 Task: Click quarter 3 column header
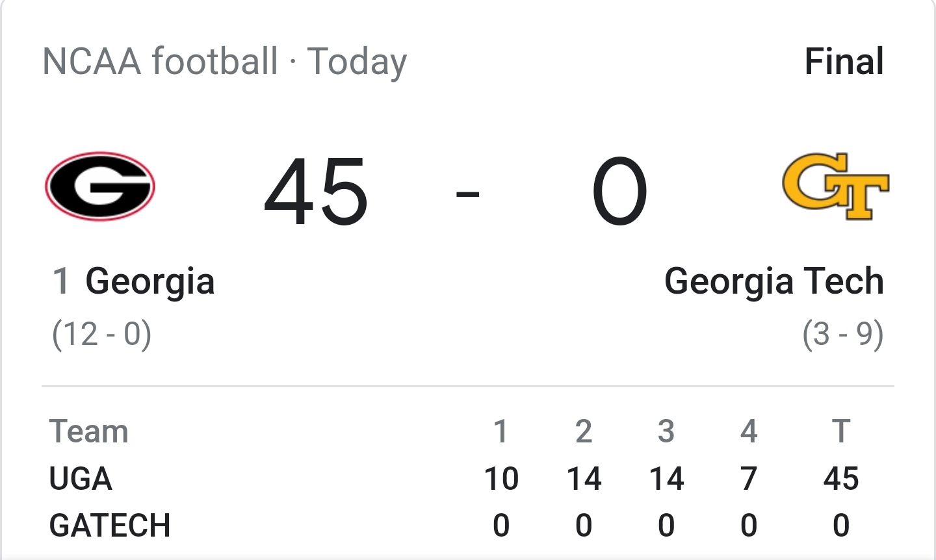[666, 432]
